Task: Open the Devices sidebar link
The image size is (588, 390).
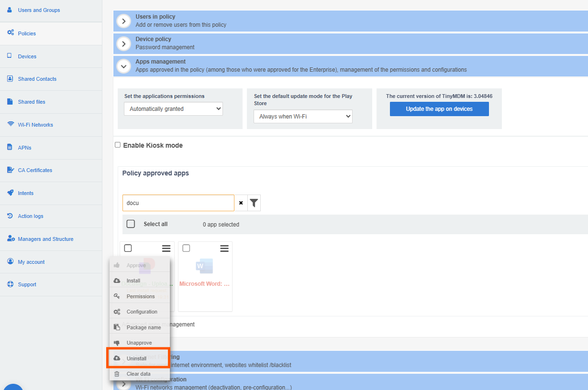Action: tap(27, 56)
